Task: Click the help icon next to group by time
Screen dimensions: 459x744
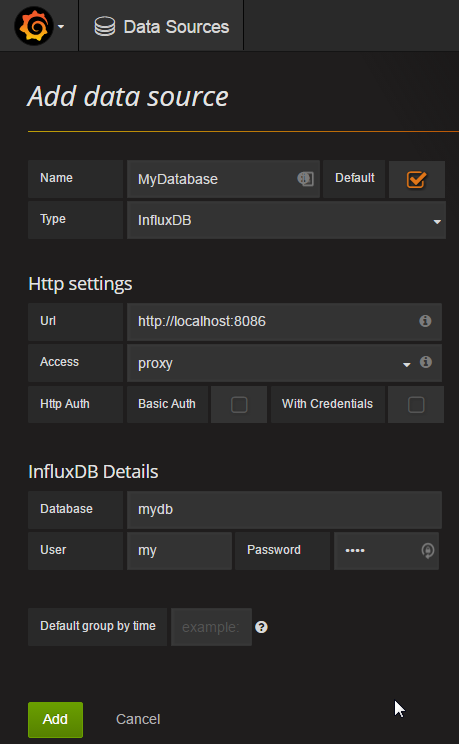Action: [262, 627]
